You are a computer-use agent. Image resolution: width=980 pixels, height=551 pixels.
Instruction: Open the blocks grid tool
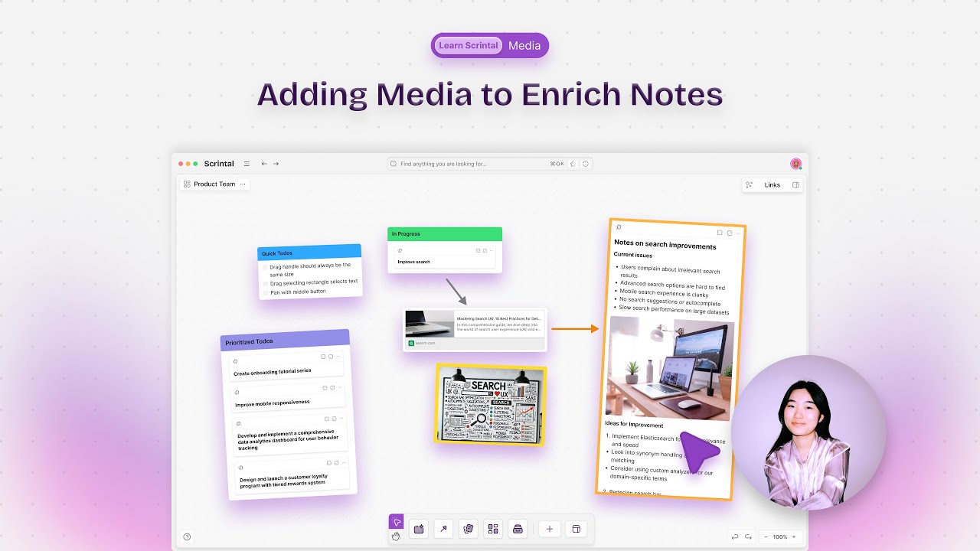point(493,529)
